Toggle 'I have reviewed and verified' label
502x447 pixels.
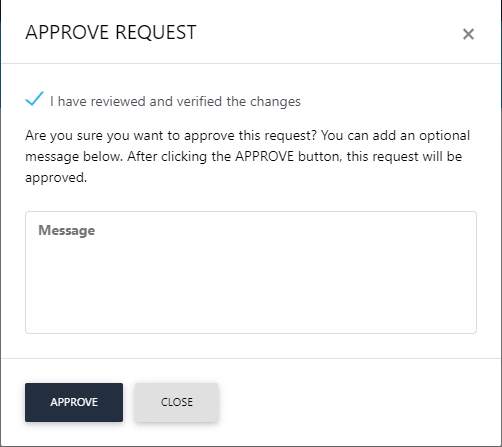(x=175, y=101)
